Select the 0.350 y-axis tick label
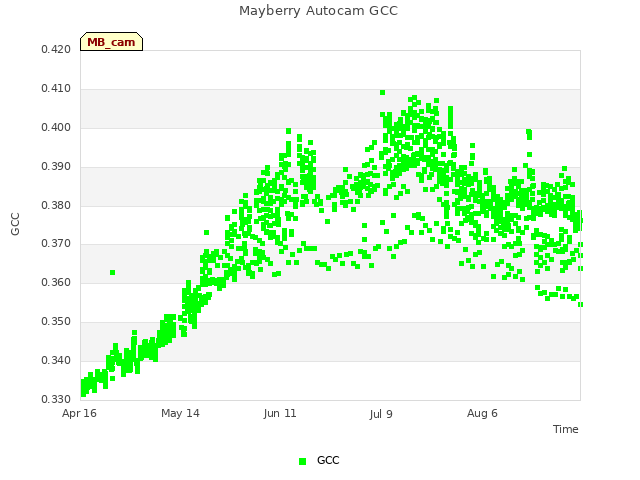This screenshot has width=640, height=480. pos(56,322)
